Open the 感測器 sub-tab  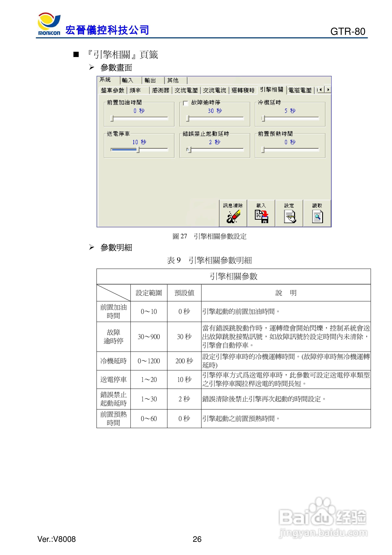coord(161,90)
